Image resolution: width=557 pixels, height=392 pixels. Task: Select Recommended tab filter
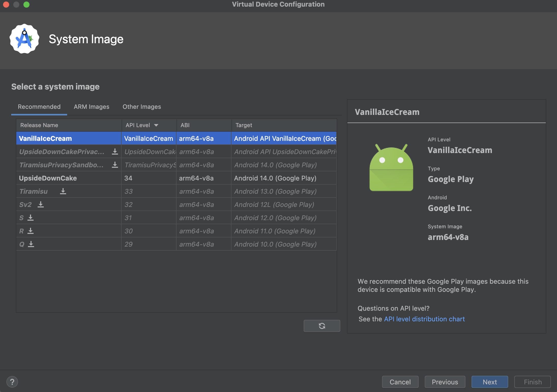coord(39,107)
